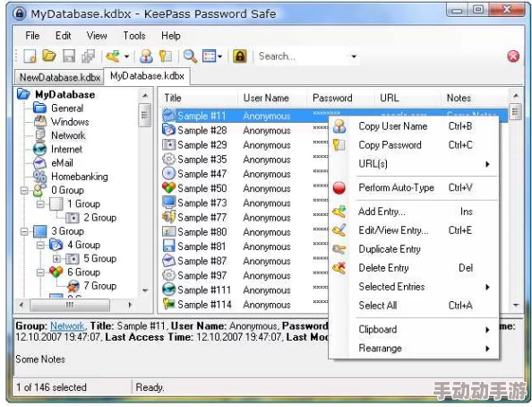Click the red close icon beside search box

513,56
